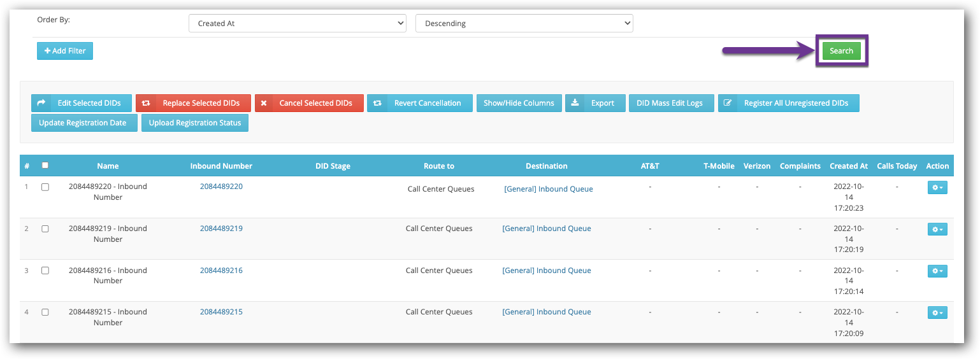Click the timestamp 2022-10-14 17:20:23
The width and height of the screenshot is (980, 359).
(849, 197)
